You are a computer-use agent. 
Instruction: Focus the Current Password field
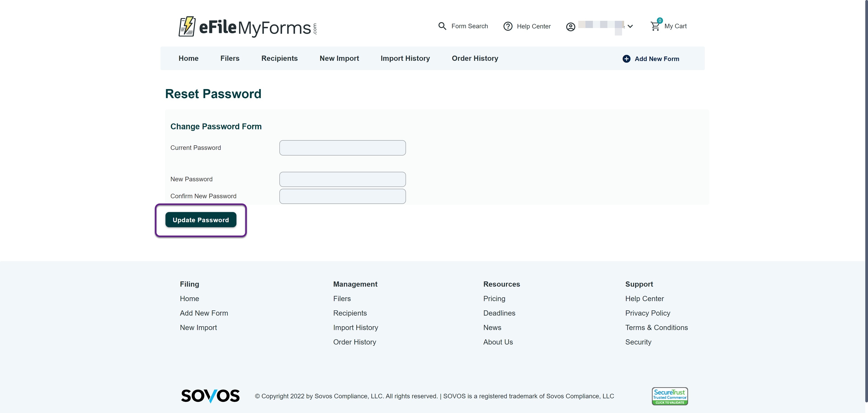[x=342, y=148]
